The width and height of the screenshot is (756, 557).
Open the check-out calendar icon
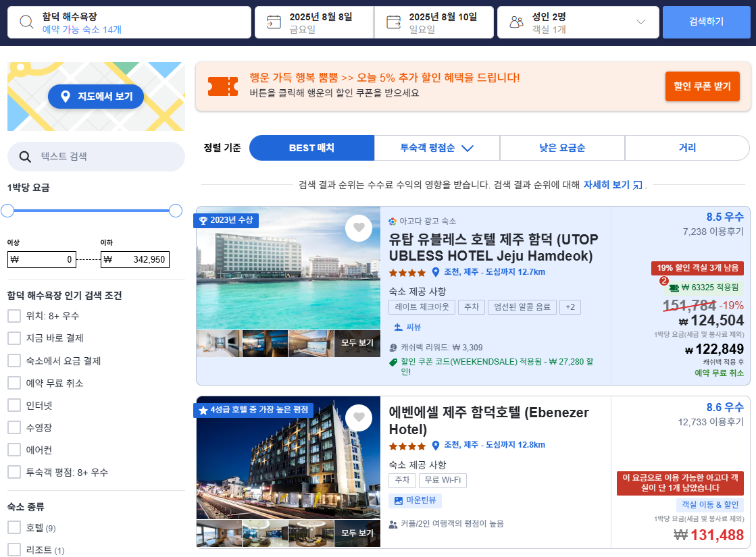393,22
